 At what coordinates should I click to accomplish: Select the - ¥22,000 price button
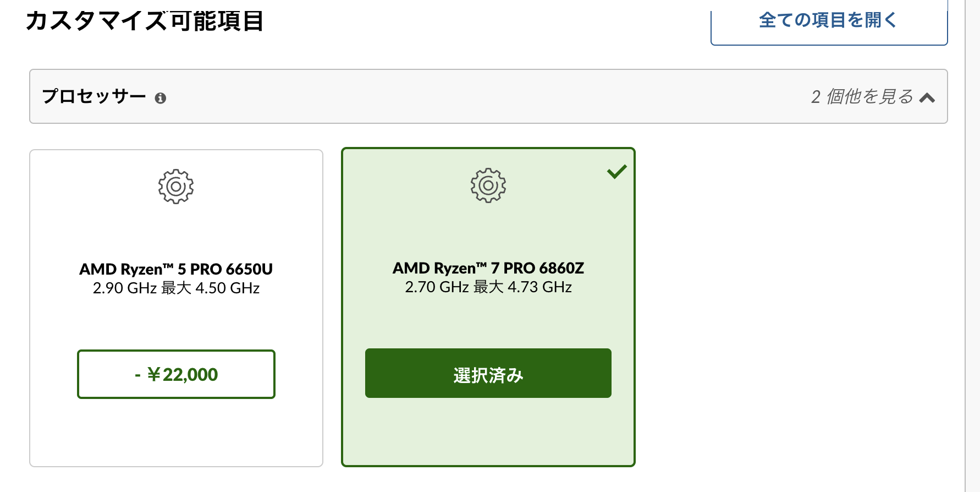[x=176, y=374]
